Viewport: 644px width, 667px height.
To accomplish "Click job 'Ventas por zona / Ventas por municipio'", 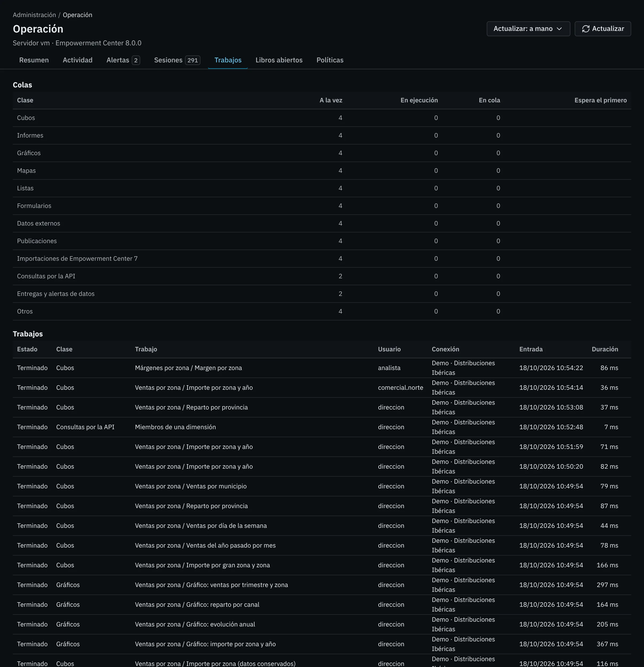I will click(191, 486).
